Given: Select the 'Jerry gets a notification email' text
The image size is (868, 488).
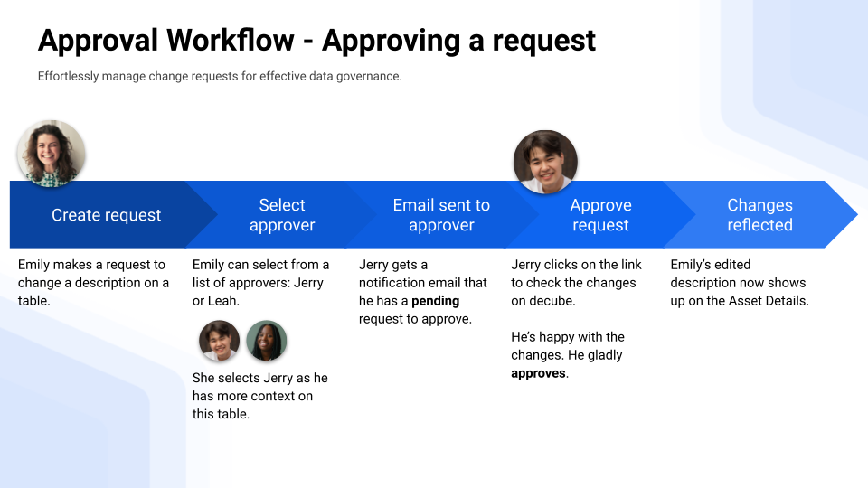Looking at the screenshot, I should point(422,283).
